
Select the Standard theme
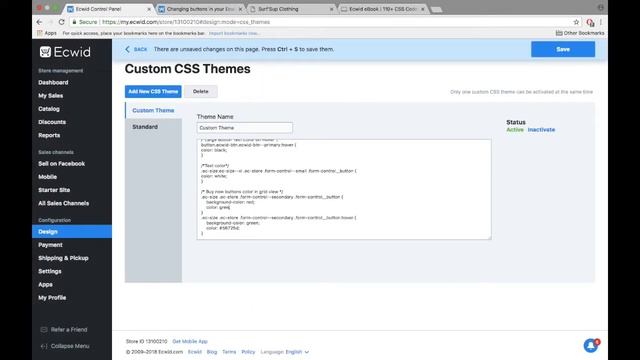(145, 127)
